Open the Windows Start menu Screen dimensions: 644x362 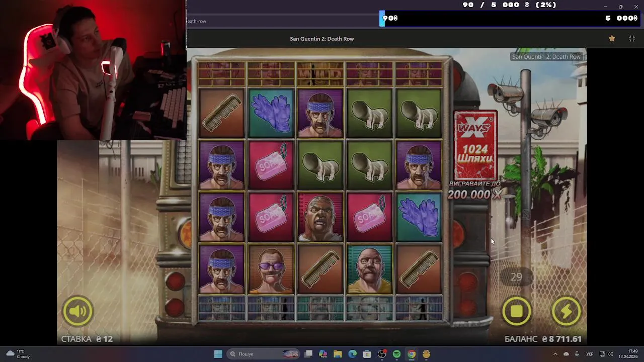218,354
